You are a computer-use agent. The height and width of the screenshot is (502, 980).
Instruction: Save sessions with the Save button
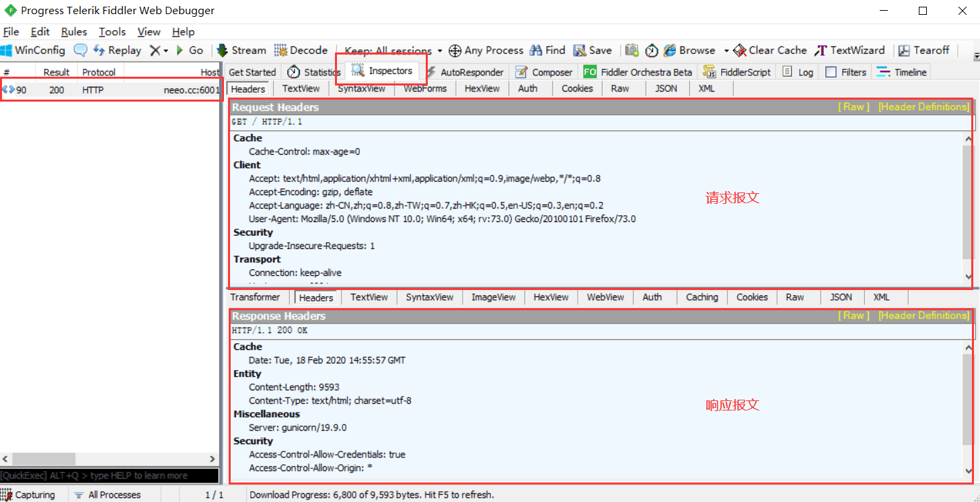tap(593, 50)
